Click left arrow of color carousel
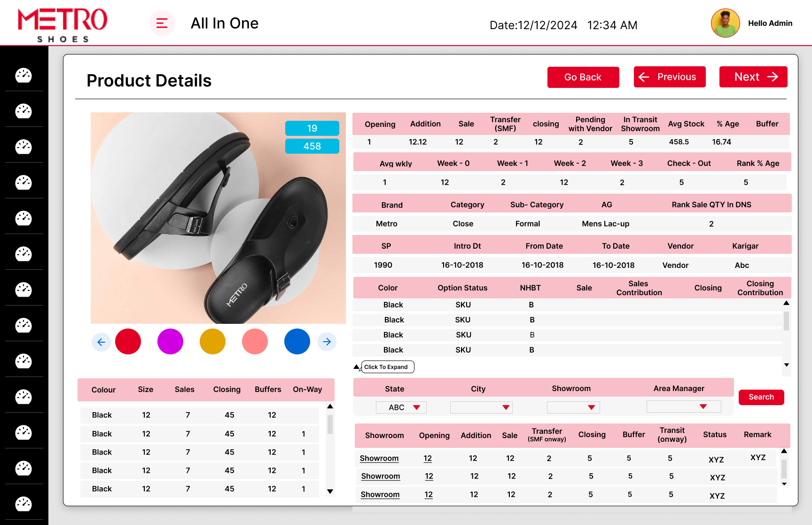 (101, 342)
